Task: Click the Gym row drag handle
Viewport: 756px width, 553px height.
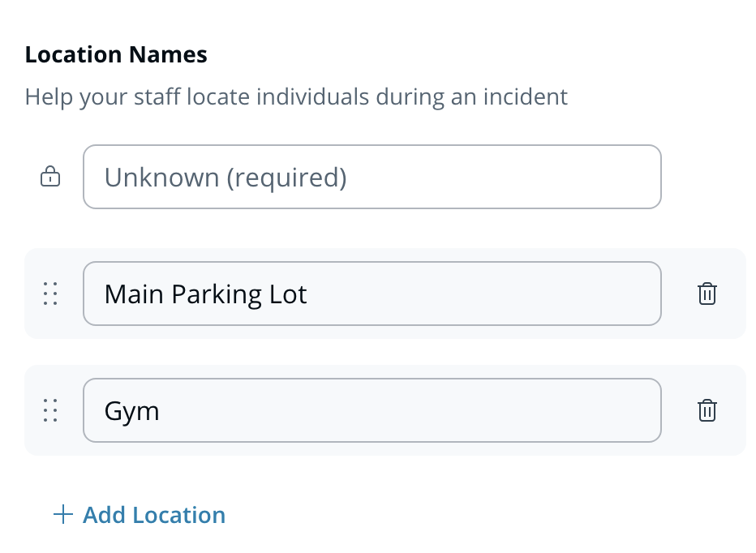Action: (x=50, y=410)
